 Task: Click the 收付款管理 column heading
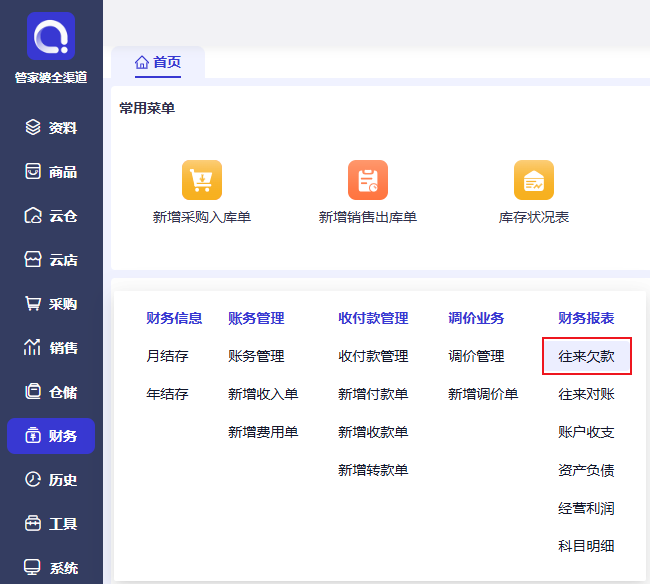[x=373, y=318]
